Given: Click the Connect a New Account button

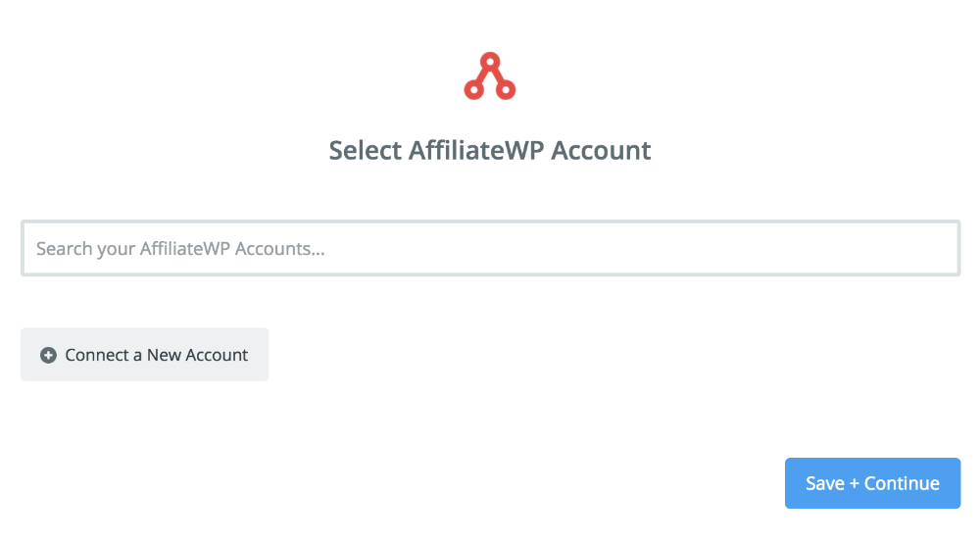Looking at the screenshot, I should [x=144, y=355].
